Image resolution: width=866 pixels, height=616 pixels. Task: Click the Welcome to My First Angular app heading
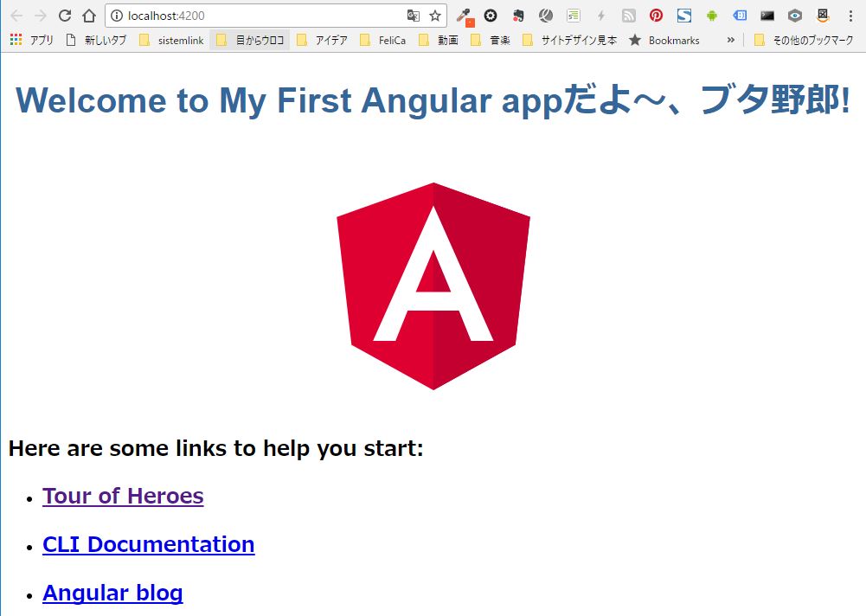point(433,100)
